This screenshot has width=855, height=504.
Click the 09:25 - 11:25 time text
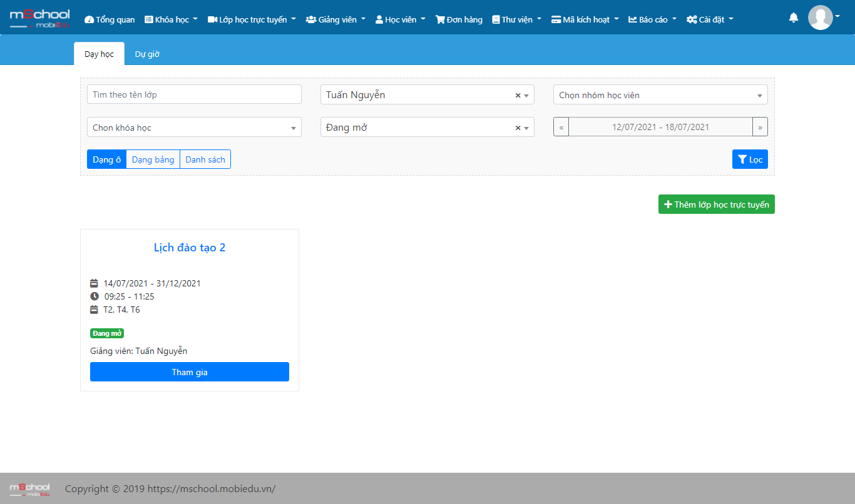click(130, 296)
